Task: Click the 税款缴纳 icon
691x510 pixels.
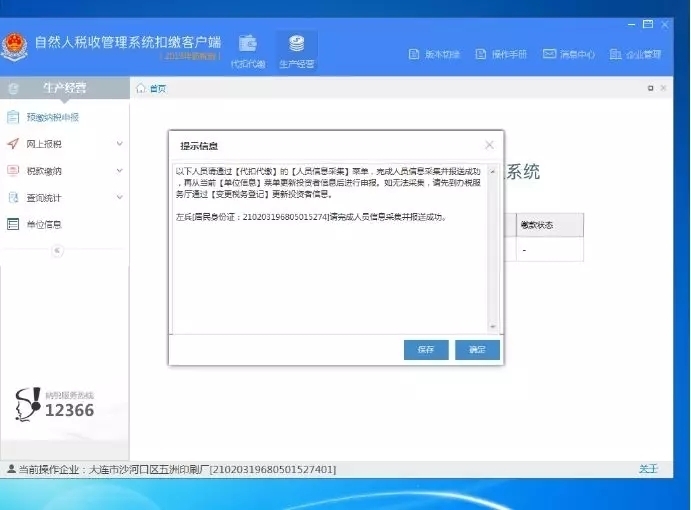Action: 13,171
